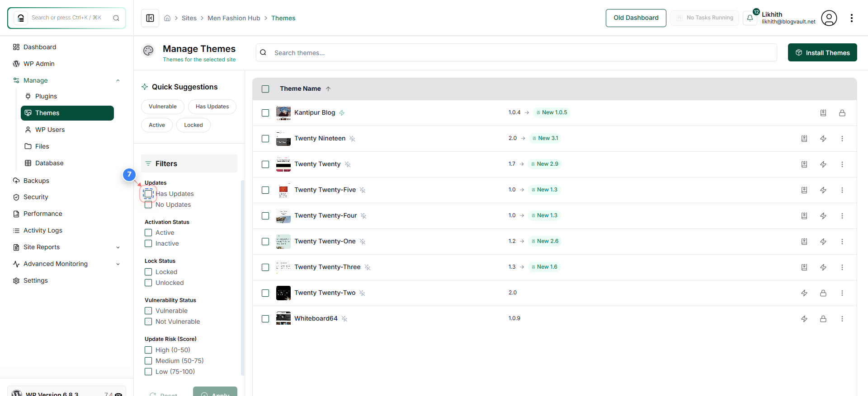
Task: Switch to the Old Dashboard
Action: [636, 18]
